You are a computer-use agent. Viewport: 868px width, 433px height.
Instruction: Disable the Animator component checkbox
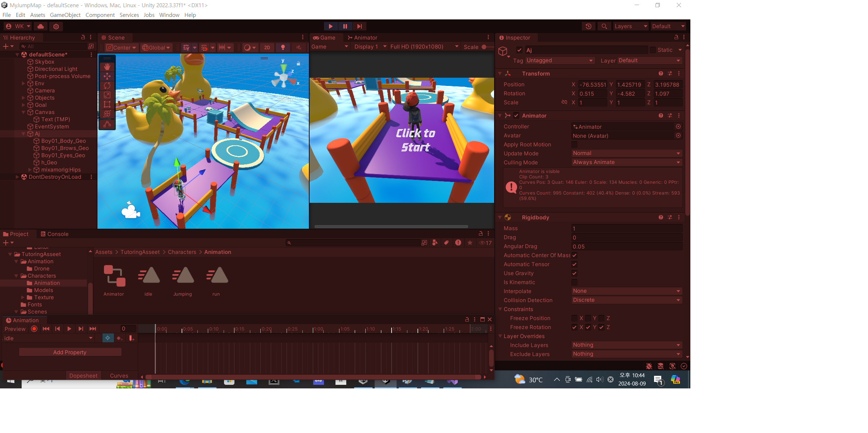coord(516,115)
